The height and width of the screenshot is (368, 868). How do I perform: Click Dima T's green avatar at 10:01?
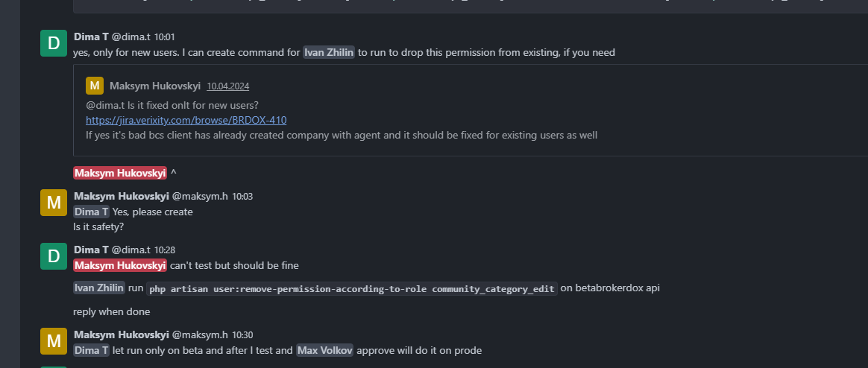click(x=54, y=43)
